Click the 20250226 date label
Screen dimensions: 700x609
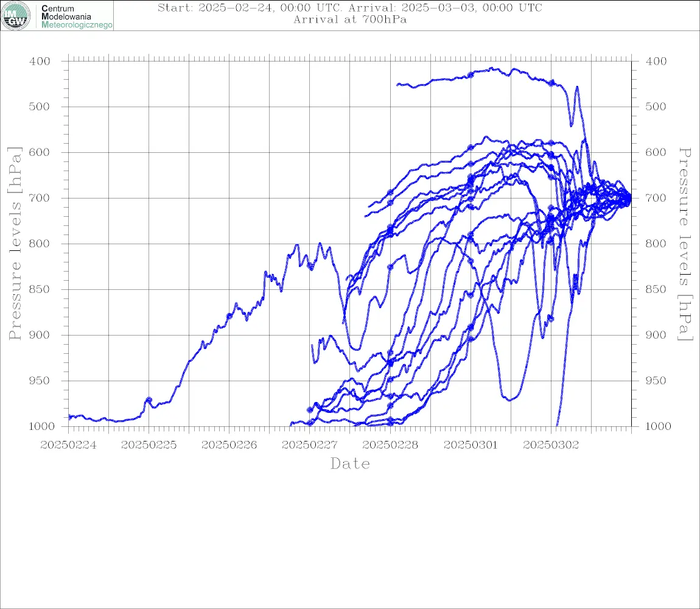tap(229, 445)
